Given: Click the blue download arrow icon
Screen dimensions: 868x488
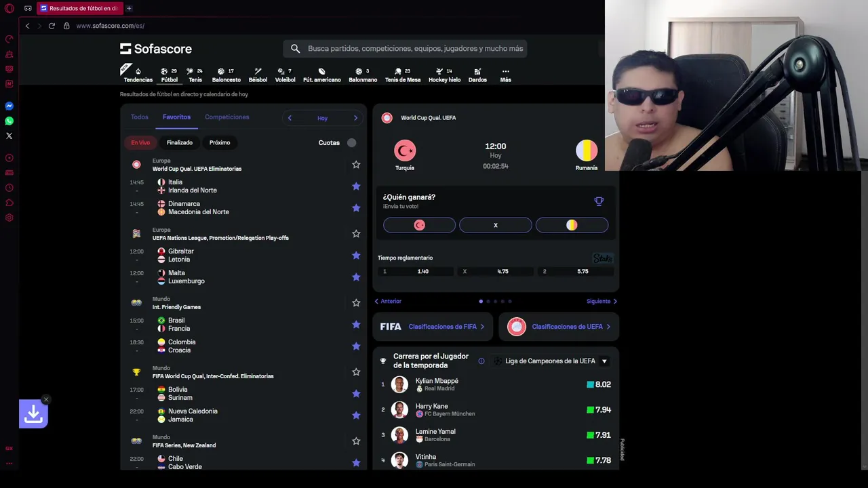Looking at the screenshot, I should tap(33, 414).
